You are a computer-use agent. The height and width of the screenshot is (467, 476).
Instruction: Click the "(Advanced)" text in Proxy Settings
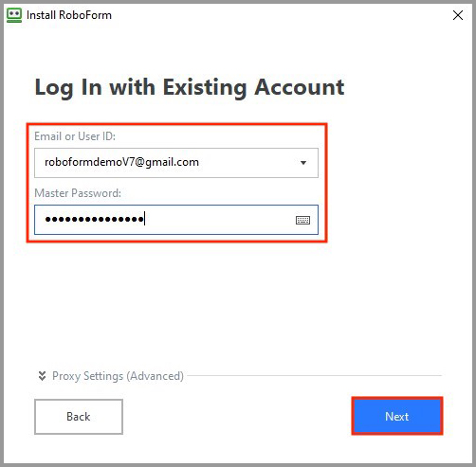pos(155,376)
